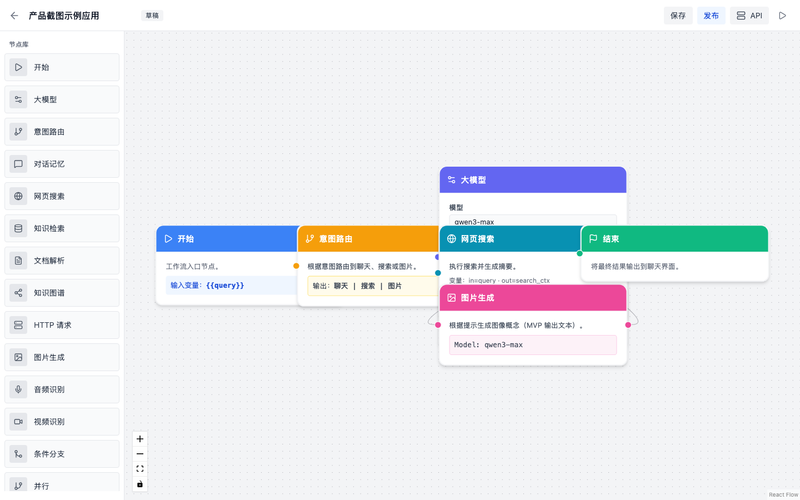Click the zoom in plus control
800x500 pixels.
click(x=140, y=439)
